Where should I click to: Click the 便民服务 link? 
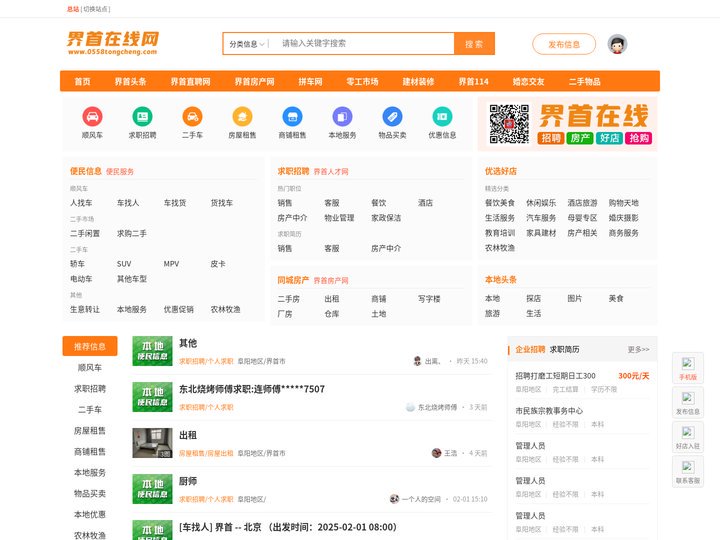(x=120, y=172)
